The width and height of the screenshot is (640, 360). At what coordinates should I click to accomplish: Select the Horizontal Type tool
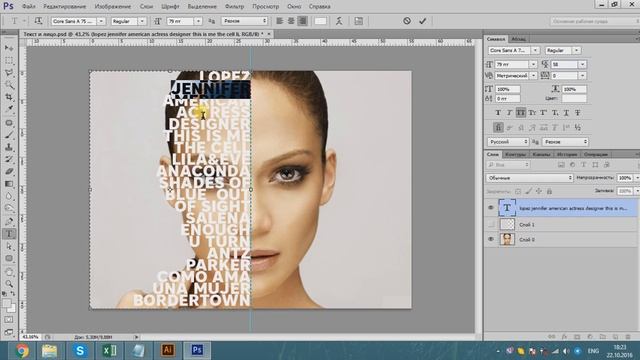(x=9, y=234)
